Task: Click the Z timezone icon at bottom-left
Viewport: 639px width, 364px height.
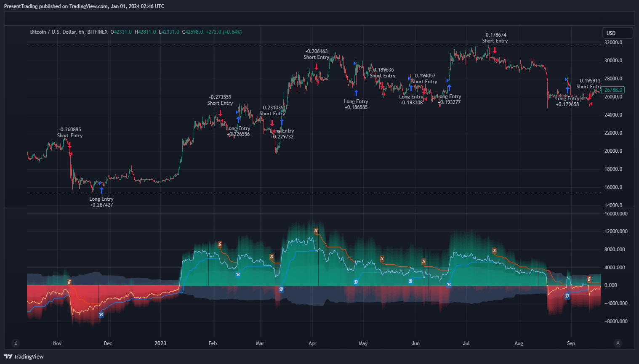Action: tap(16, 343)
